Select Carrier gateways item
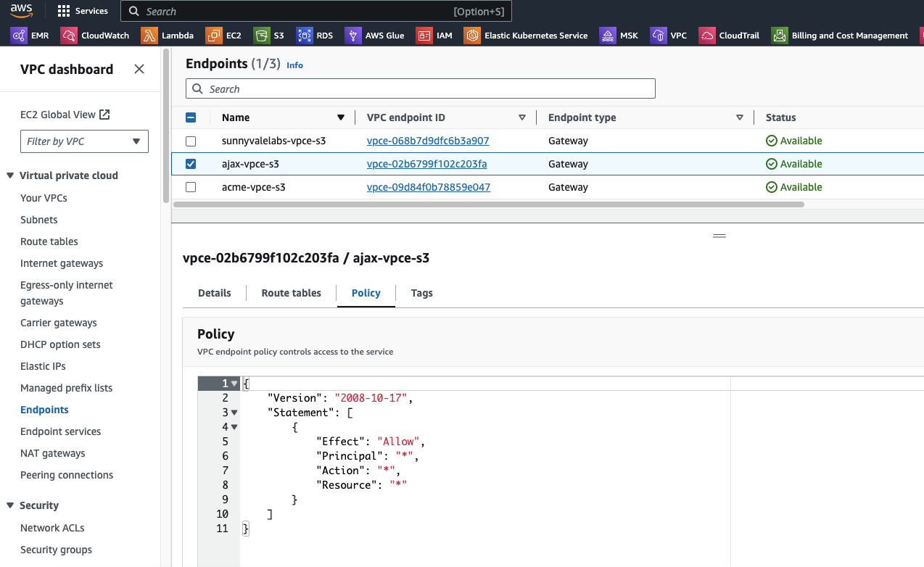The image size is (924, 567). coord(59,323)
